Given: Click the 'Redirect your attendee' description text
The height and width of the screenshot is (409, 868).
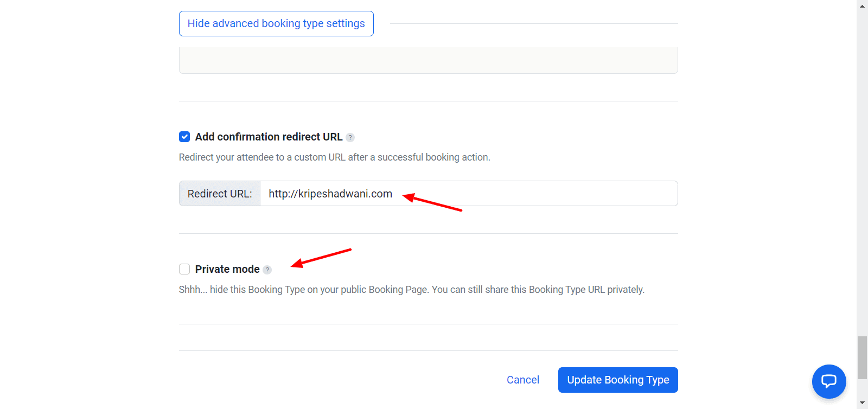Looking at the screenshot, I should pyautogui.click(x=334, y=157).
